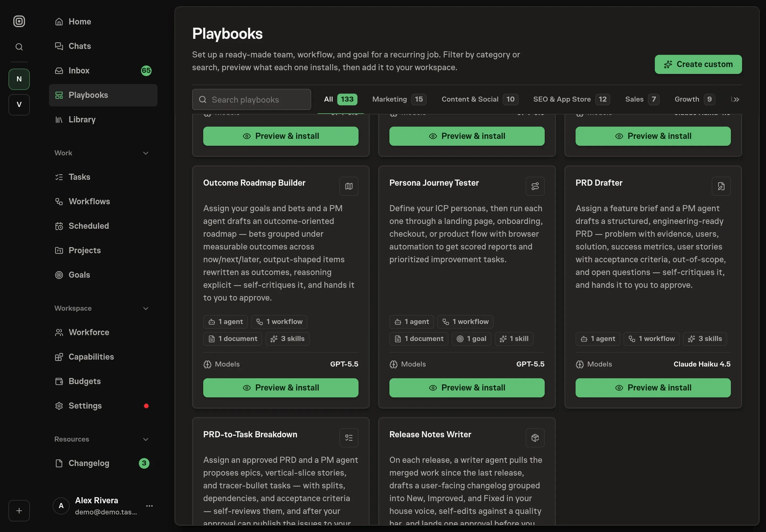Switch to the V workspace avatar
This screenshot has width=766, height=532.
19,105
